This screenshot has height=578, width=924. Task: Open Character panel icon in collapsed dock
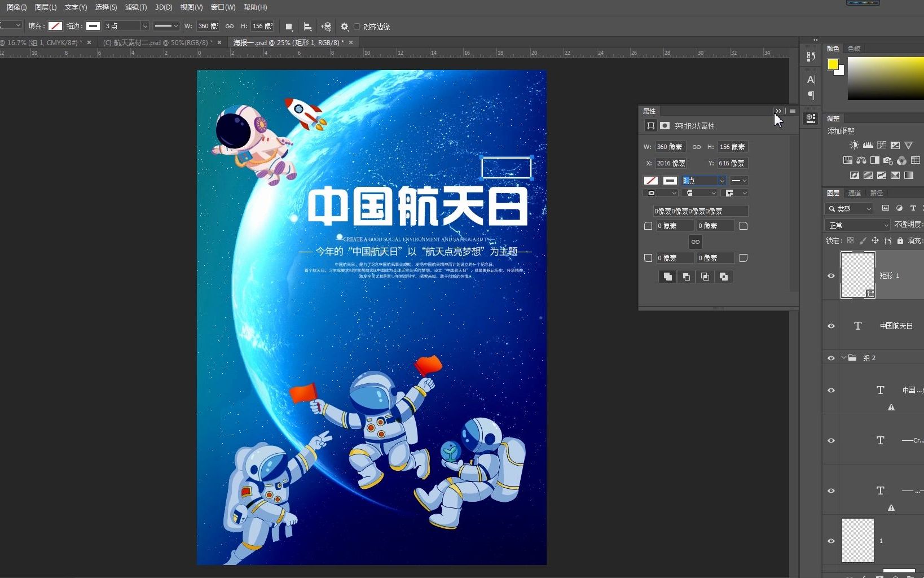[811, 80]
